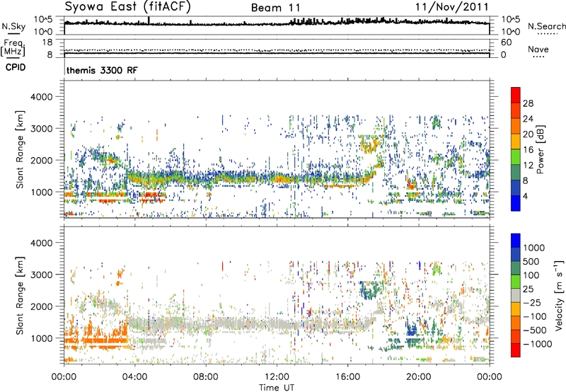The height and width of the screenshot is (392, 566).
Task: Click the 'Nave' legend label
Action: pyautogui.click(x=538, y=49)
